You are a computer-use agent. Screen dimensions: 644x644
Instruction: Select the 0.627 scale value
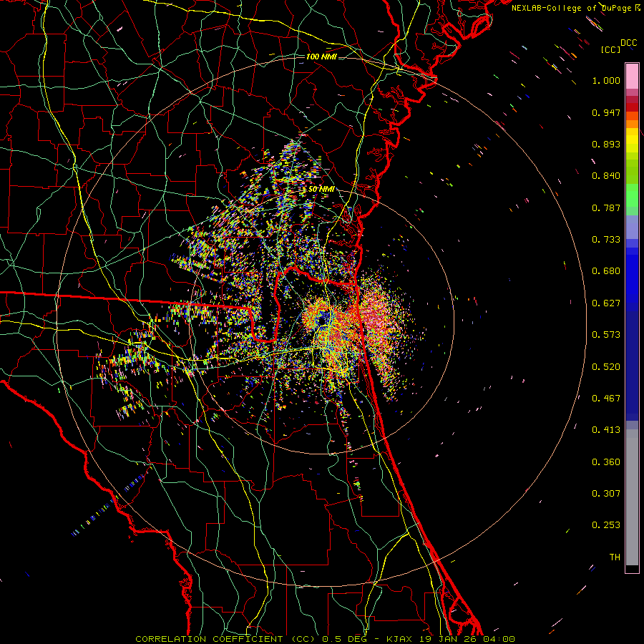[x=606, y=303]
